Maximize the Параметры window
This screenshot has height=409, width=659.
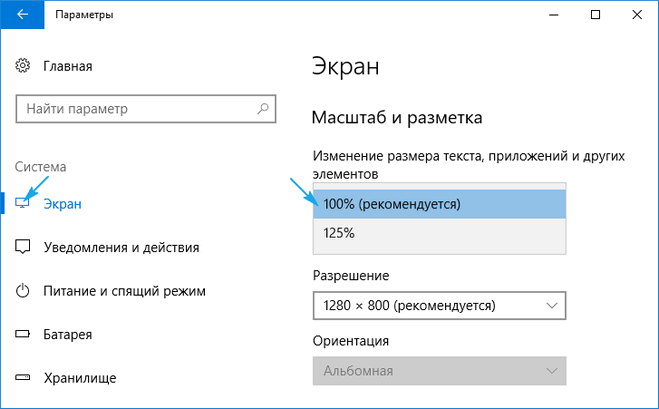coord(596,15)
